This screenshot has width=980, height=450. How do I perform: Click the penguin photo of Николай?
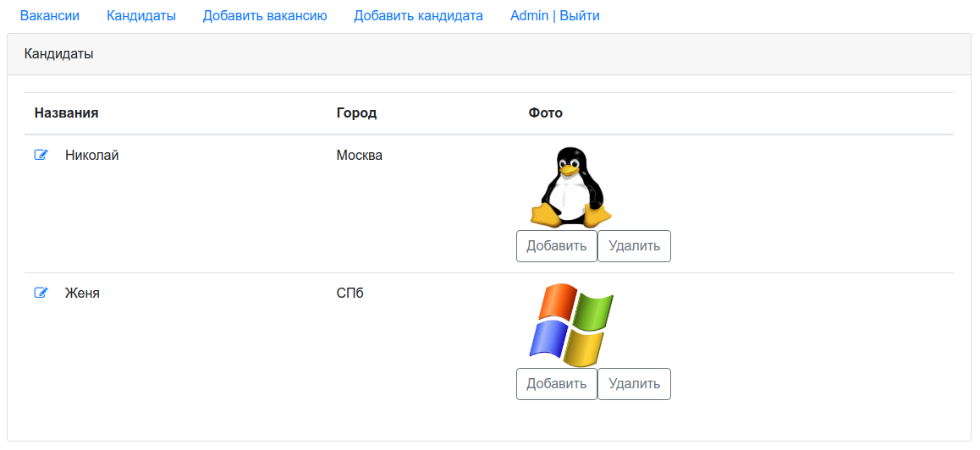(570, 186)
